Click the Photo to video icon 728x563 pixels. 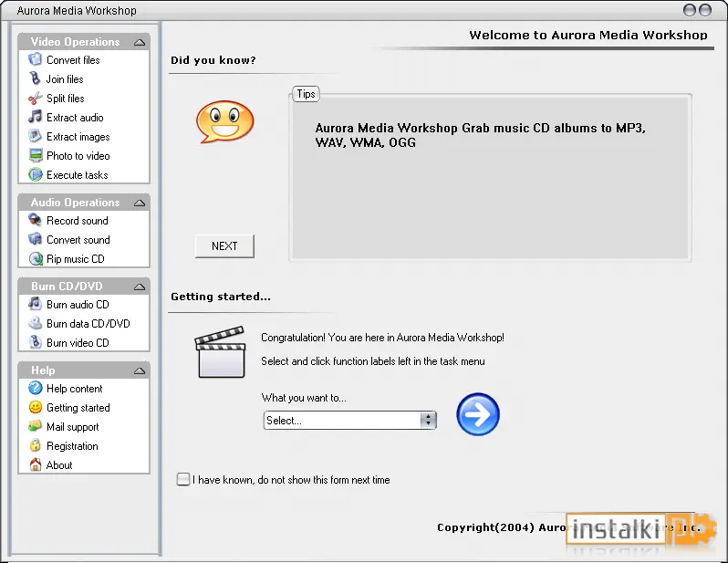point(36,155)
